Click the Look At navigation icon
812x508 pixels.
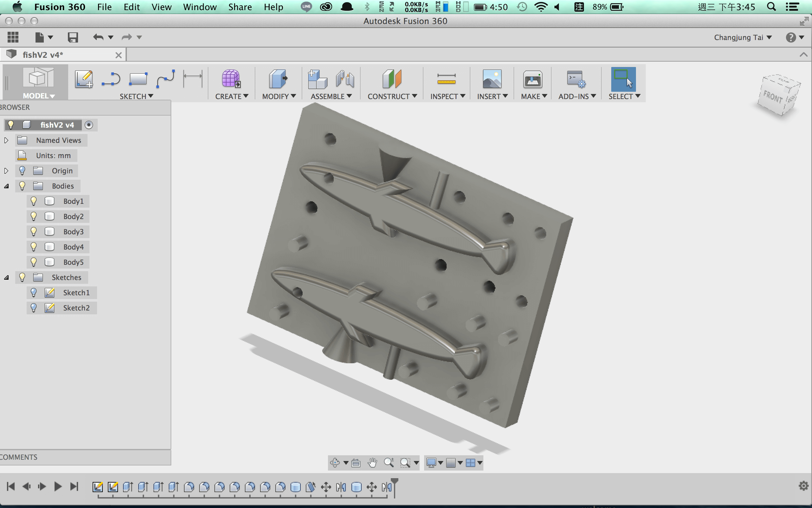coord(356,463)
